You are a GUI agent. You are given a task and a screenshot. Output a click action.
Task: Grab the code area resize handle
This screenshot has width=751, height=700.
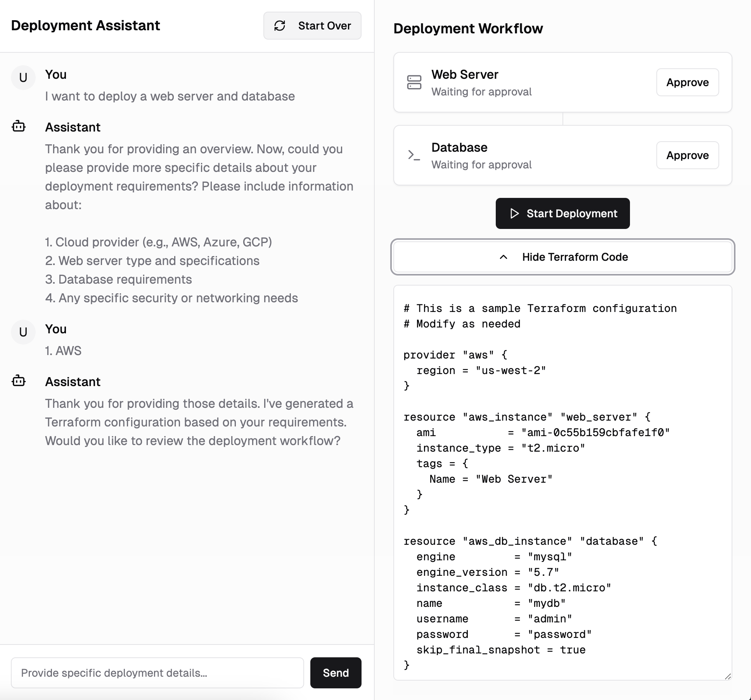pyautogui.click(x=728, y=676)
